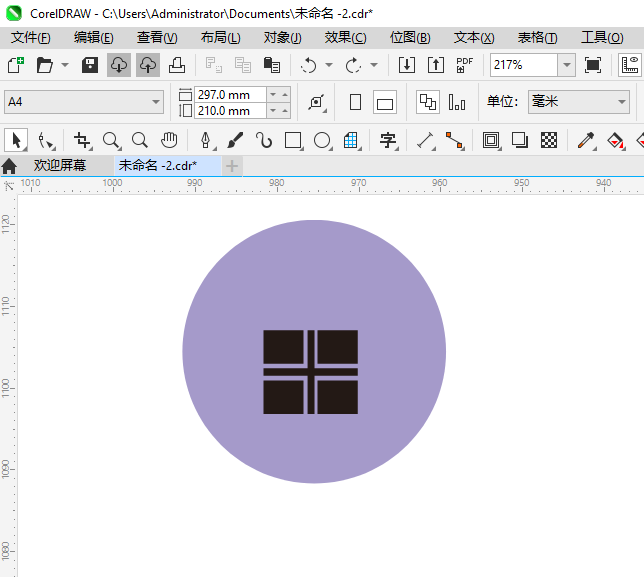Screen dimensions: 644x577
Task: Print the document with printer icon
Action: point(177,65)
